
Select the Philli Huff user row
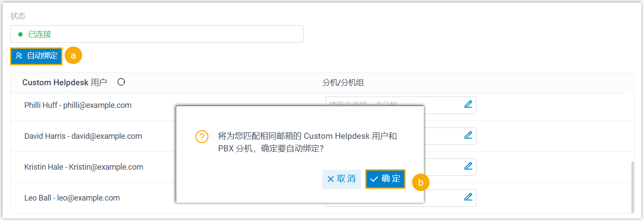(x=78, y=105)
